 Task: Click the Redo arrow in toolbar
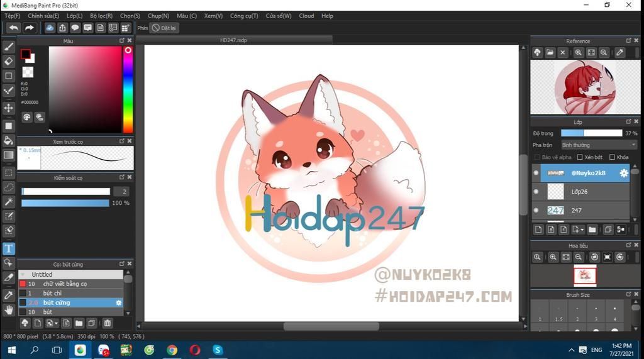click(x=29, y=28)
